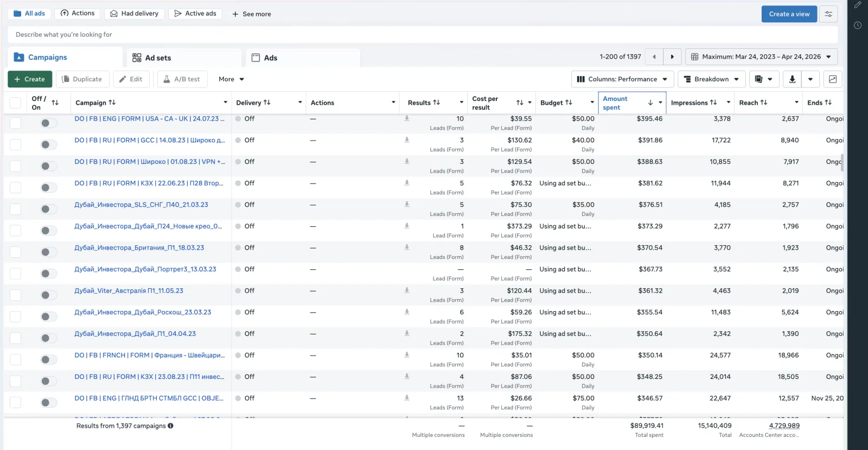Click See more views

[x=251, y=14]
